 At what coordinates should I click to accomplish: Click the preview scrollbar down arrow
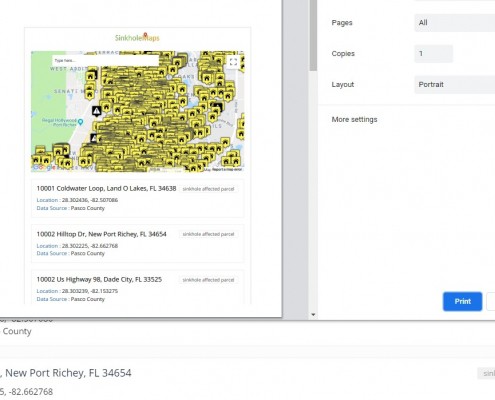click(313, 314)
